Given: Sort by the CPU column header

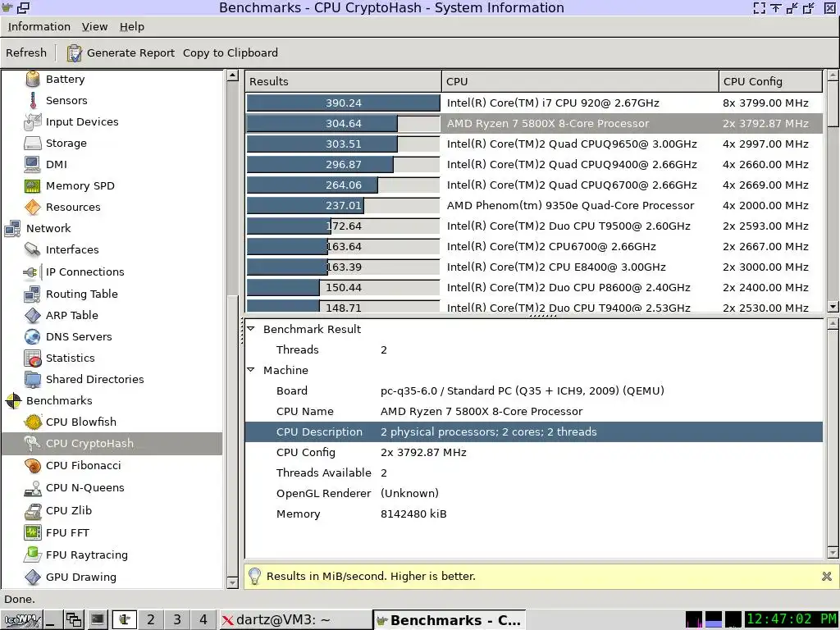Looking at the screenshot, I should coord(580,81).
